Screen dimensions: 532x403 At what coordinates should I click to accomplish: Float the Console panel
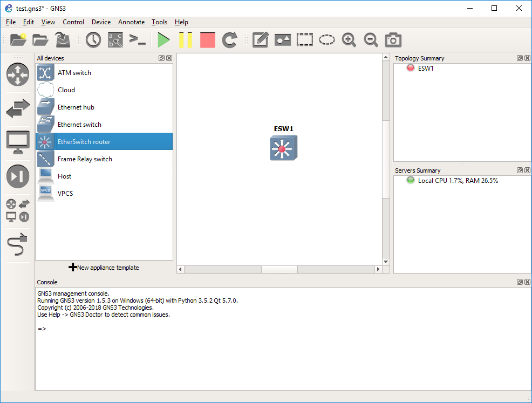(x=520, y=282)
